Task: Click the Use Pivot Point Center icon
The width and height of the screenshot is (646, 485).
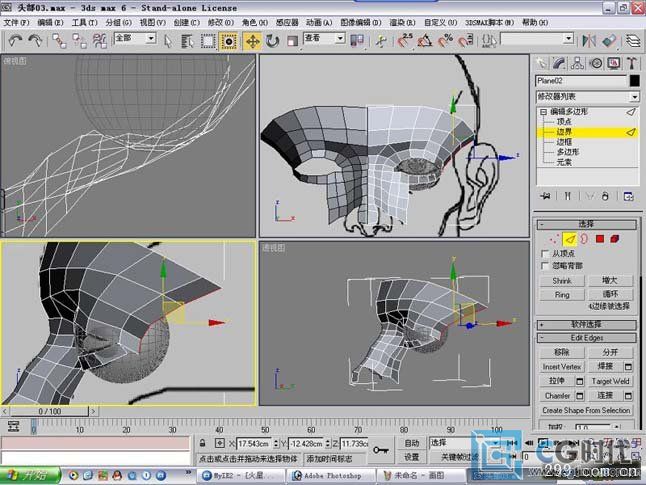Action: (357, 41)
